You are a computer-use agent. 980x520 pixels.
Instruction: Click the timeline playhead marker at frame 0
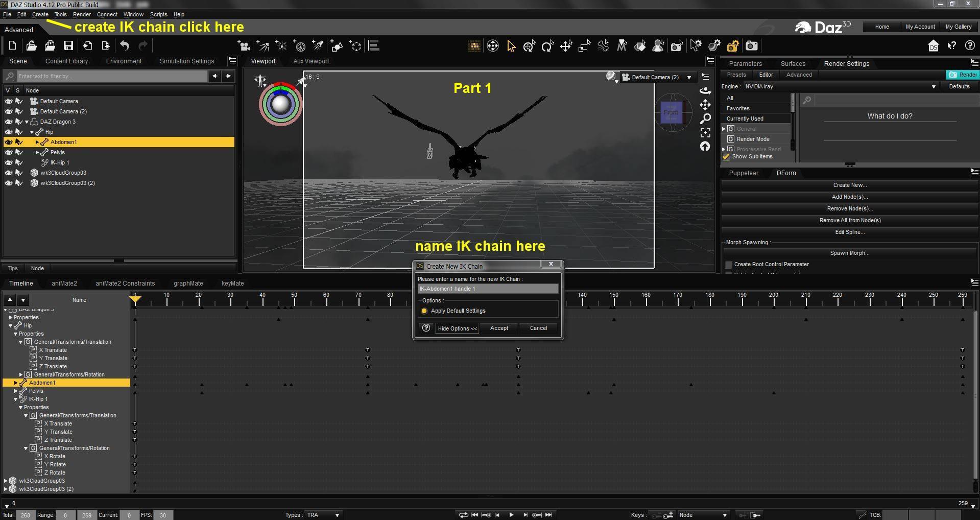135,299
